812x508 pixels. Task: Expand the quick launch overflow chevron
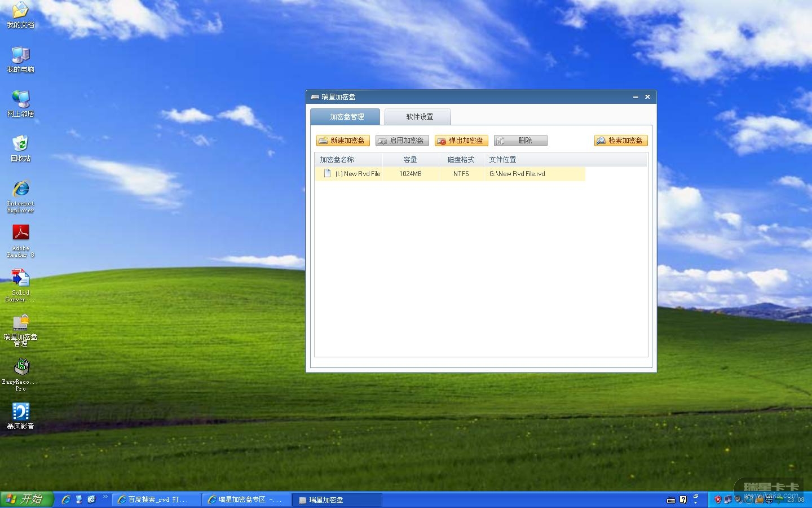[x=105, y=497]
